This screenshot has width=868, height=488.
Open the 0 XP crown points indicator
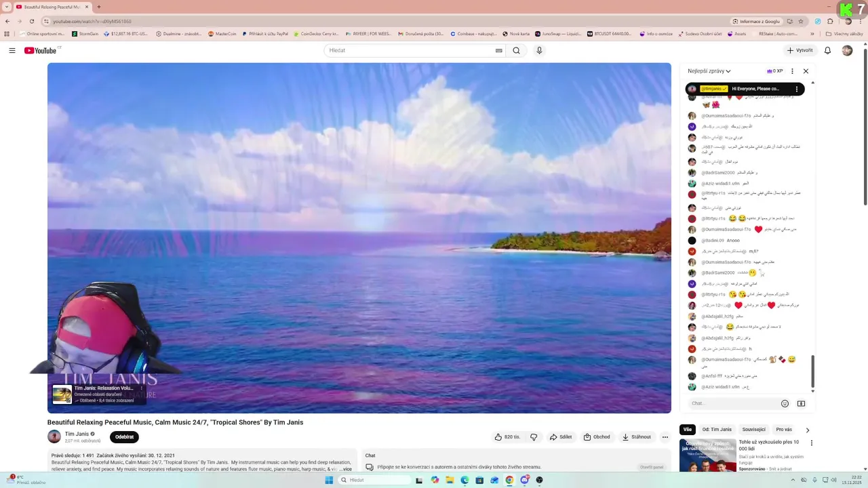(774, 71)
